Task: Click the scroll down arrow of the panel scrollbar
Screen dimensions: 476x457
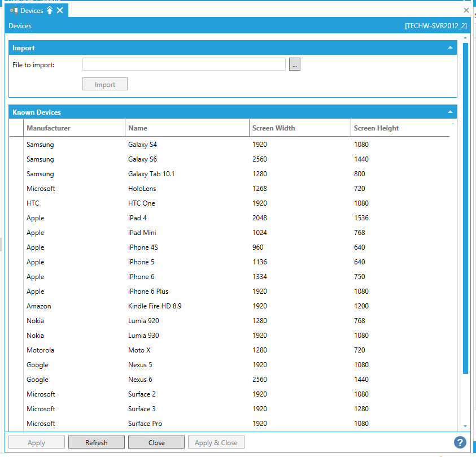Action: [465, 426]
